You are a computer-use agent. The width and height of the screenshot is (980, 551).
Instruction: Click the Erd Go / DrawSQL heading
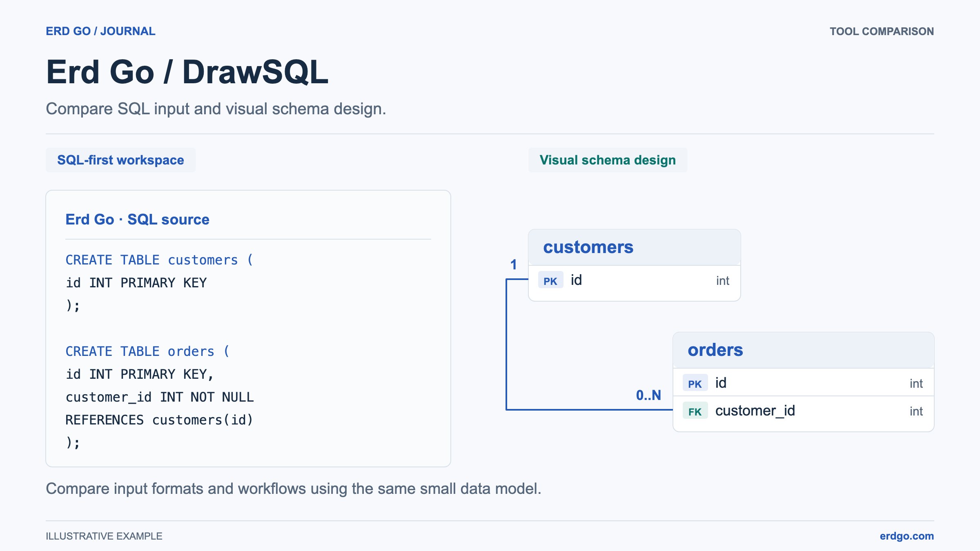[x=187, y=72]
